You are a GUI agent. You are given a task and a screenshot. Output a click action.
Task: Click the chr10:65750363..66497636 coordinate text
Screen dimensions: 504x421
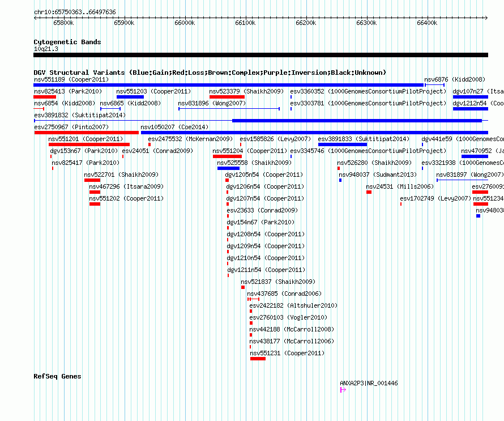(75, 12)
